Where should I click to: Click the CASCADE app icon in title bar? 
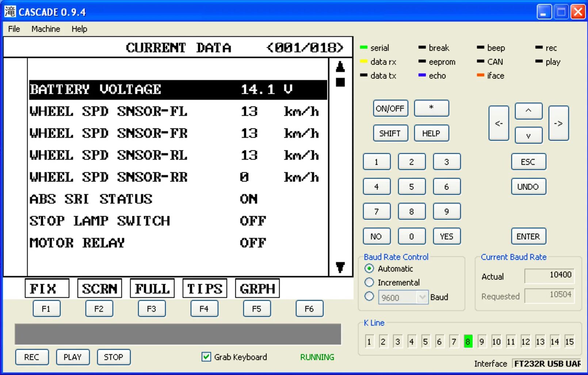tap(10, 12)
